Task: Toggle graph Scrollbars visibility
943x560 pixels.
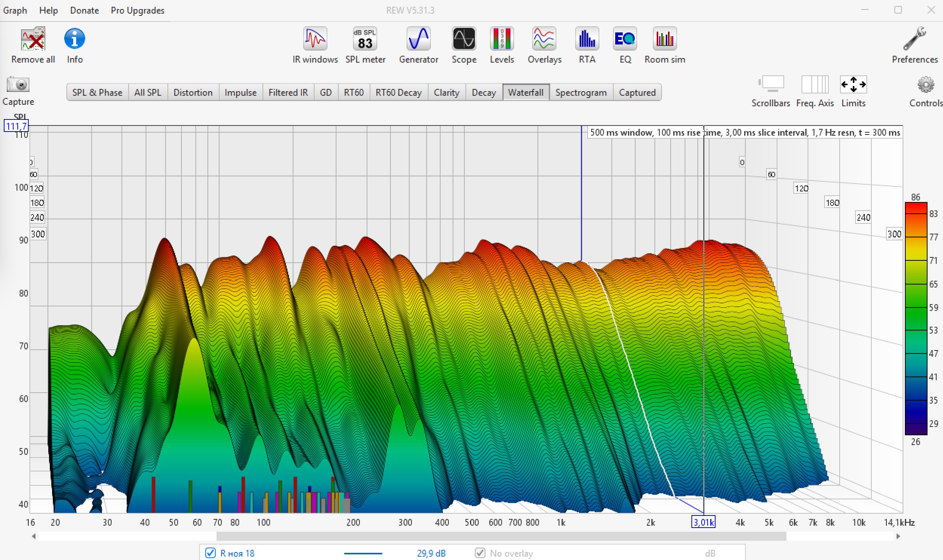Action: pyautogui.click(x=770, y=84)
